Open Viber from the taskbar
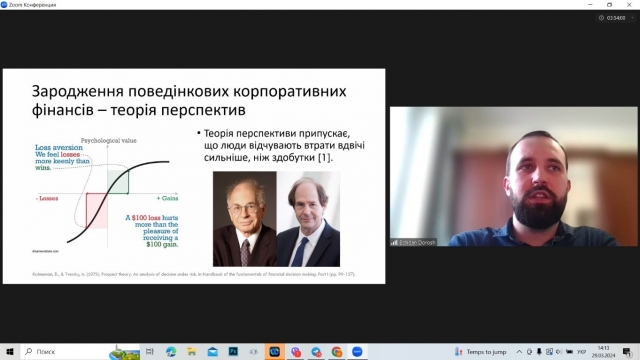 296,351
